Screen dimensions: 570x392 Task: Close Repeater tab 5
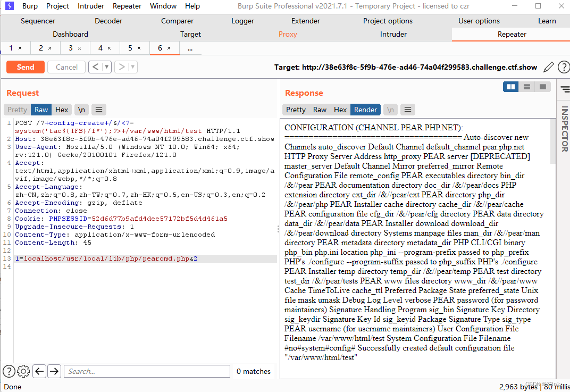point(139,48)
